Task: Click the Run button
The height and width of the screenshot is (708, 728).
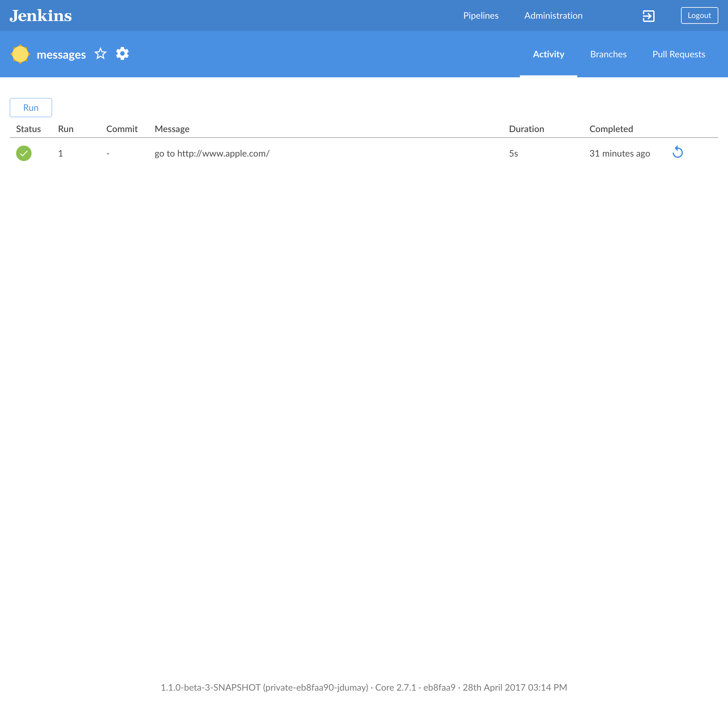Action: [31, 108]
